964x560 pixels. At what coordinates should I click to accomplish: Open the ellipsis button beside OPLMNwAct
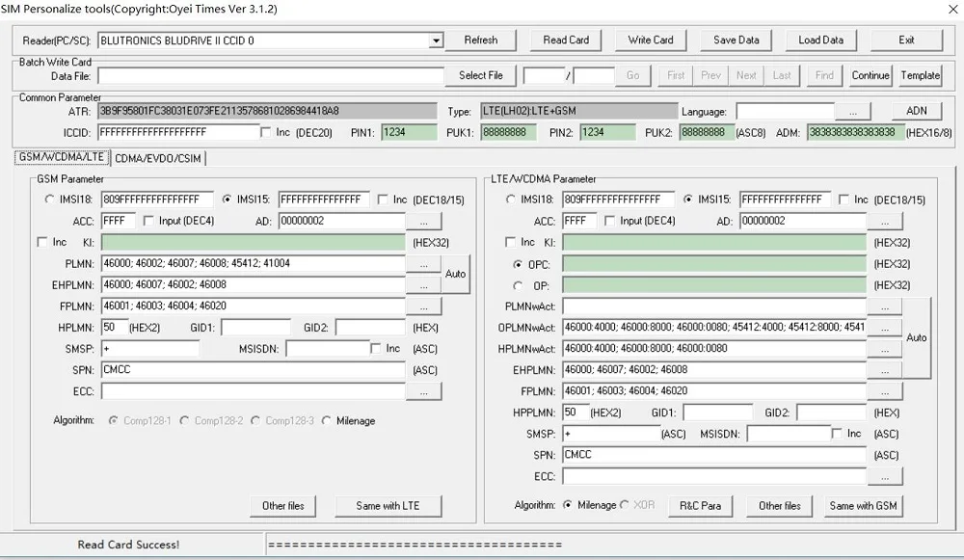pos(885,329)
